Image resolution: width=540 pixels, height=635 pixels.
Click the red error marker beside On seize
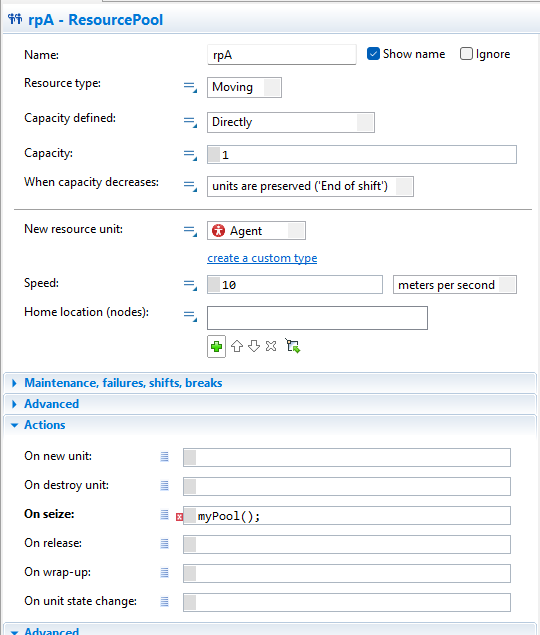(x=179, y=517)
